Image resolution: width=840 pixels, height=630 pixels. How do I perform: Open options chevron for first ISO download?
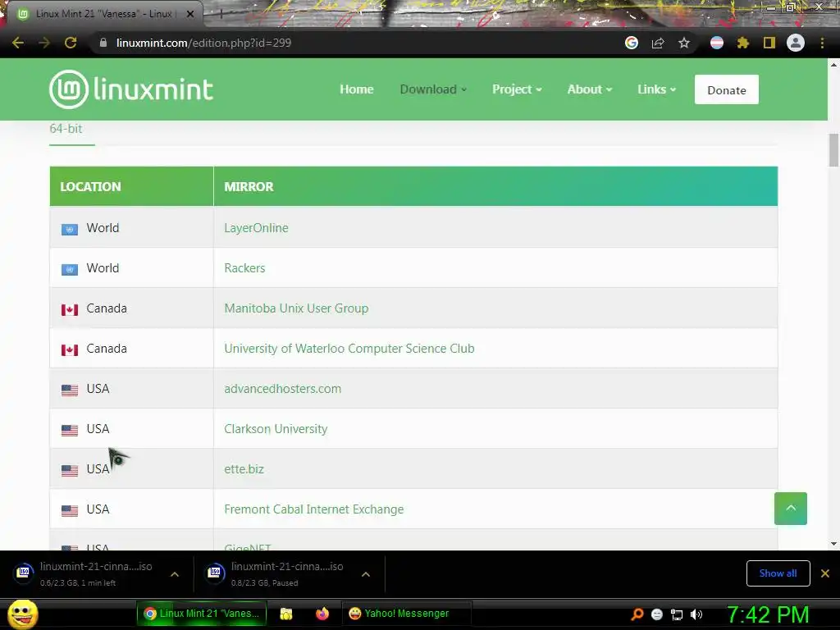175,574
